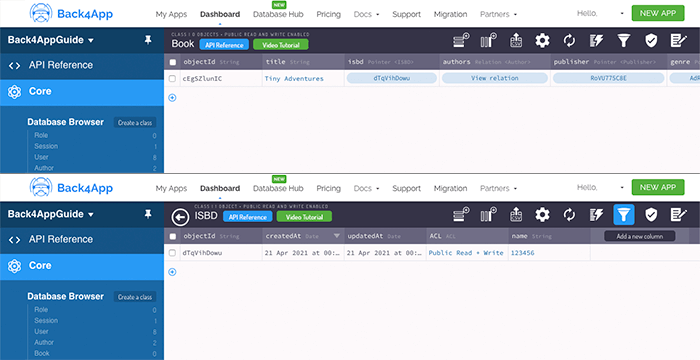Open Support in lower navigation
The width and height of the screenshot is (700, 360).
(x=406, y=188)
